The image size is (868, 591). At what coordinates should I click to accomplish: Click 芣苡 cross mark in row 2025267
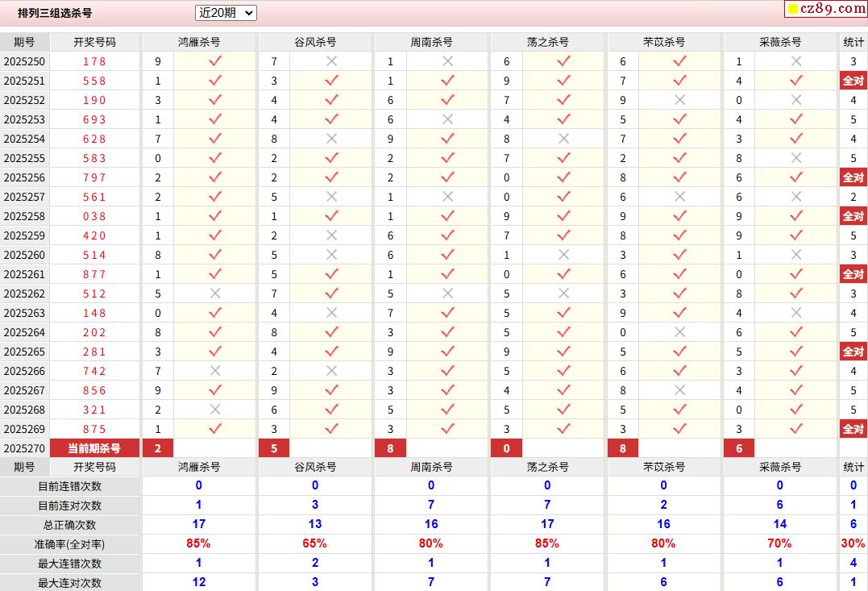pos(679,390)
